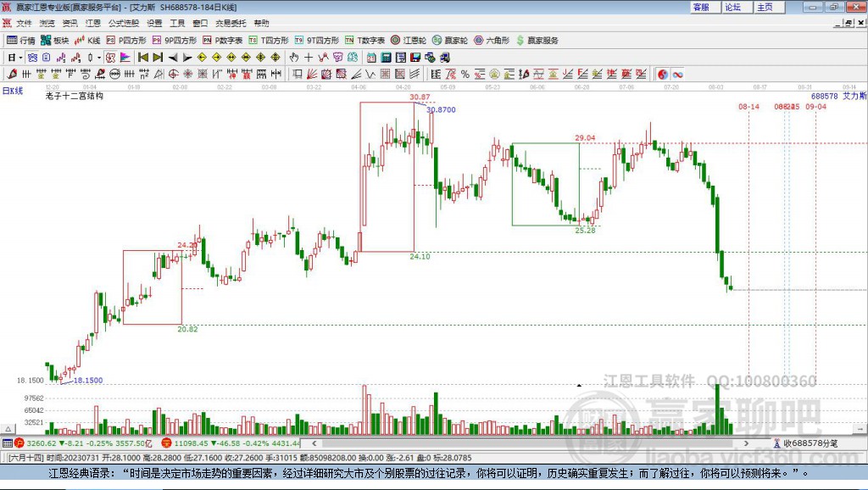The height and width of the screenshot is (490, 868).
Task: Go to 主页 homepage button
Action: 770,7
